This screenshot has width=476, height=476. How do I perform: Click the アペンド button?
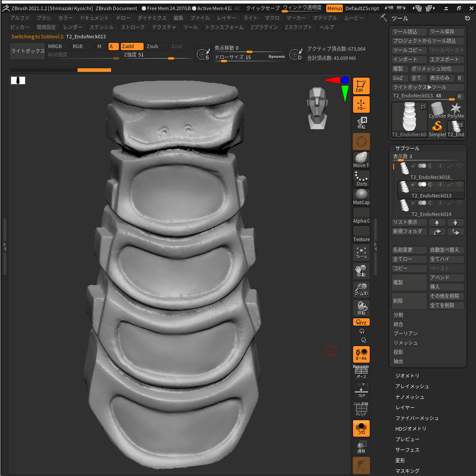(x=446, y=278)
